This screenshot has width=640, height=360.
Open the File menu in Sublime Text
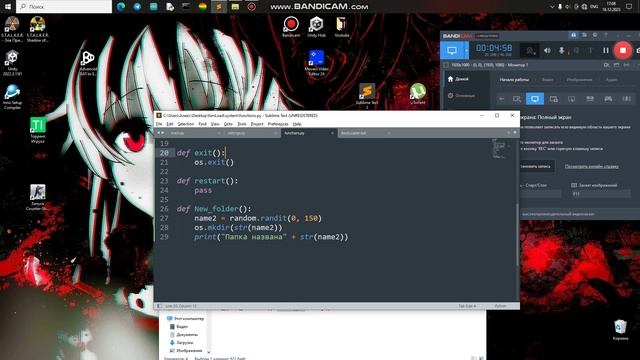tap(159, 124)
